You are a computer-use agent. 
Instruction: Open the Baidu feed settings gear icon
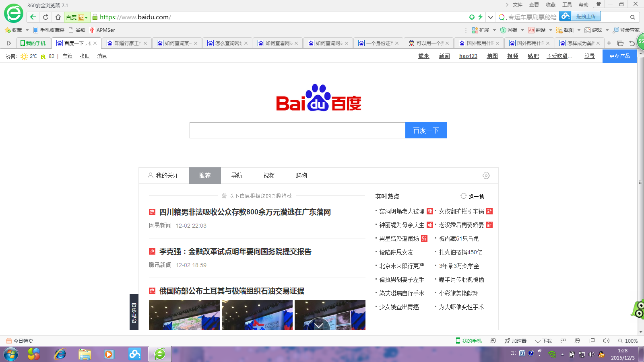(486, 175)
